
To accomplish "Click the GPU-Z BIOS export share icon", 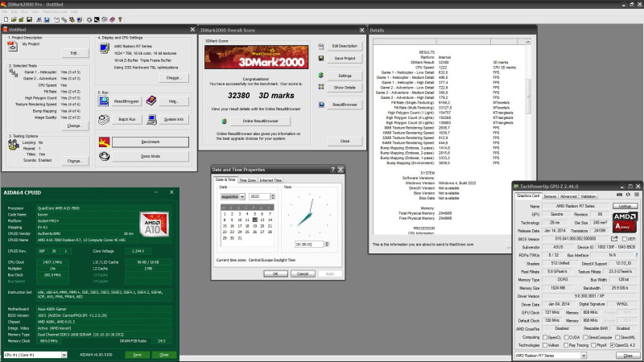I will pos(614,238).
